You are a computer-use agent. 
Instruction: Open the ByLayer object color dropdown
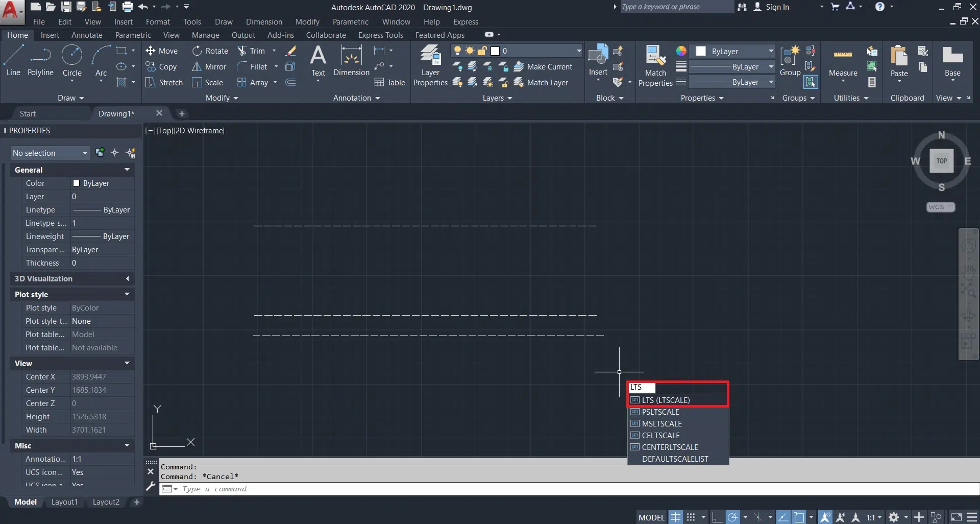point(771,51)
